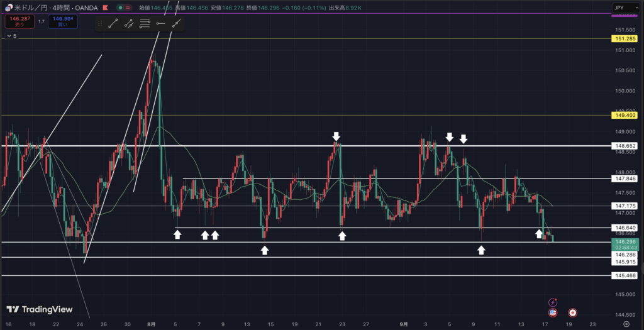This screenshot has width=644, height=330.
Task: Click the TradingView logo
Action: tap(39, 309)
